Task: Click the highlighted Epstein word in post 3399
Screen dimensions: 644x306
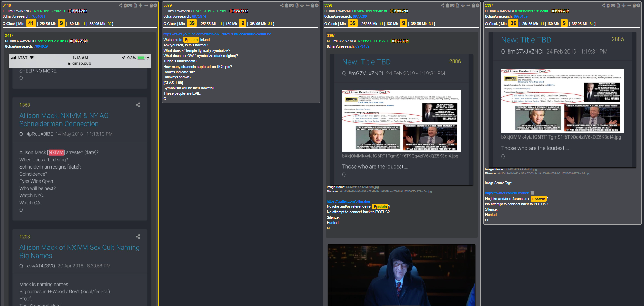Action: click(x=191, y=40)
